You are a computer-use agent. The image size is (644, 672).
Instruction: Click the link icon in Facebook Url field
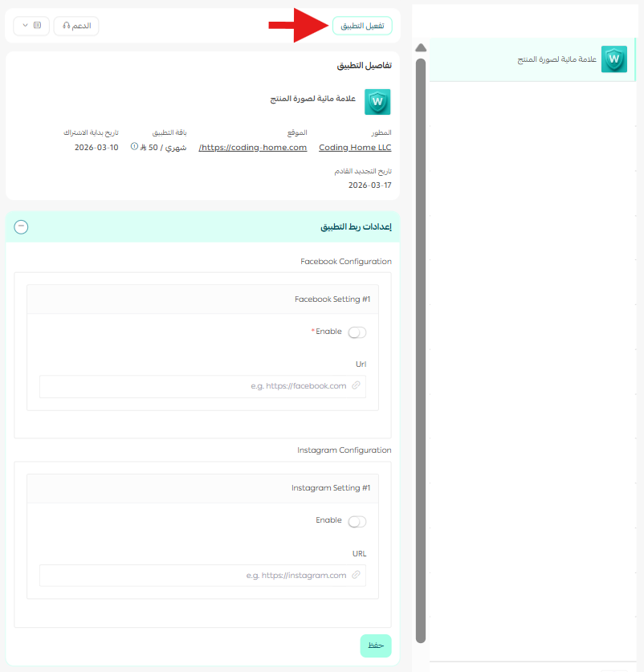[x=357, y=386]
